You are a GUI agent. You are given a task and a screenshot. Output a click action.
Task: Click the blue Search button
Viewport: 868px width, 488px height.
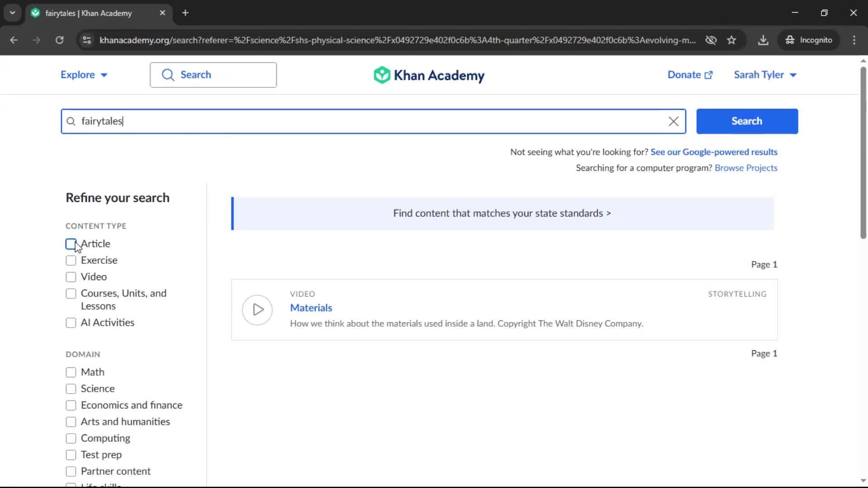(747, 121)
